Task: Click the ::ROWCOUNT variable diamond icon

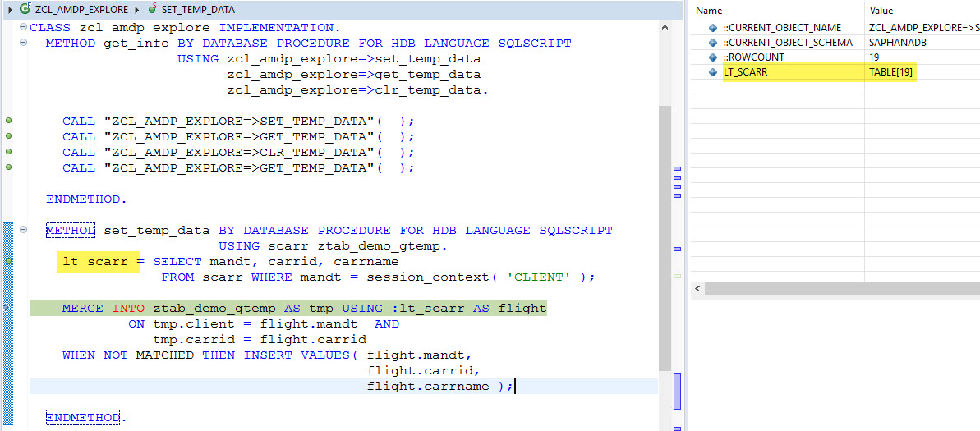Action: click(713, 57)
